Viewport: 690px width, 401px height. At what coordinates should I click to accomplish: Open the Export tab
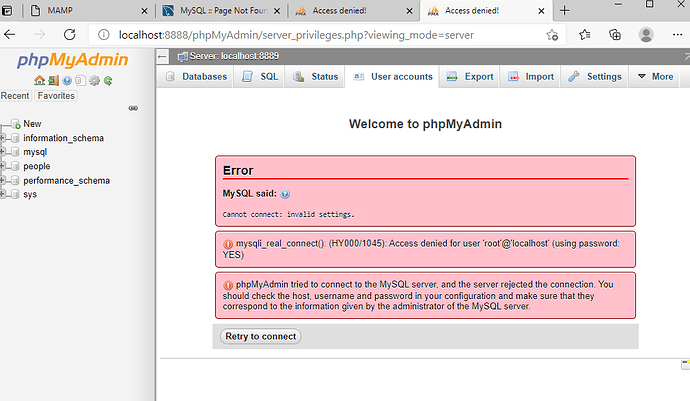click(470, 77)
